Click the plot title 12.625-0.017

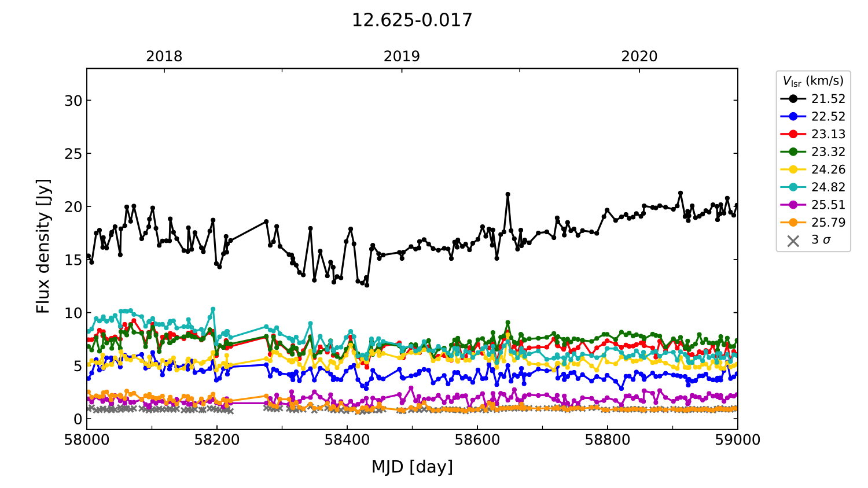click(x=412, y=20)
